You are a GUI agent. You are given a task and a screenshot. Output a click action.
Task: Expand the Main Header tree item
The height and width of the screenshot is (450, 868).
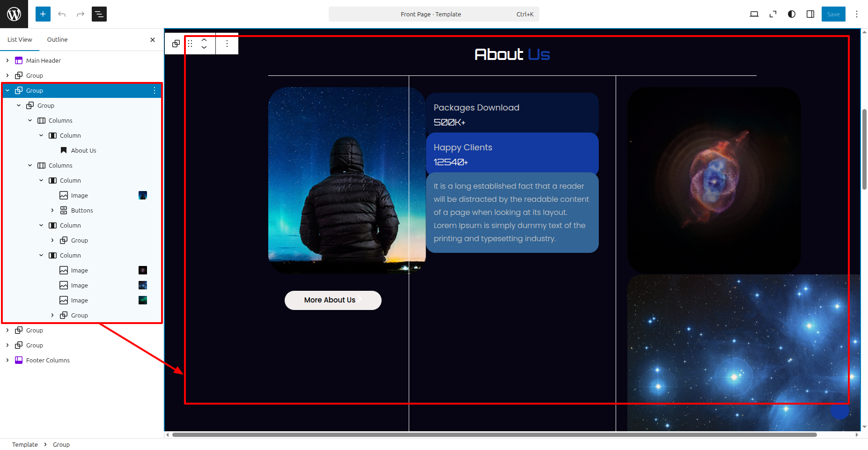click(7, 60)
